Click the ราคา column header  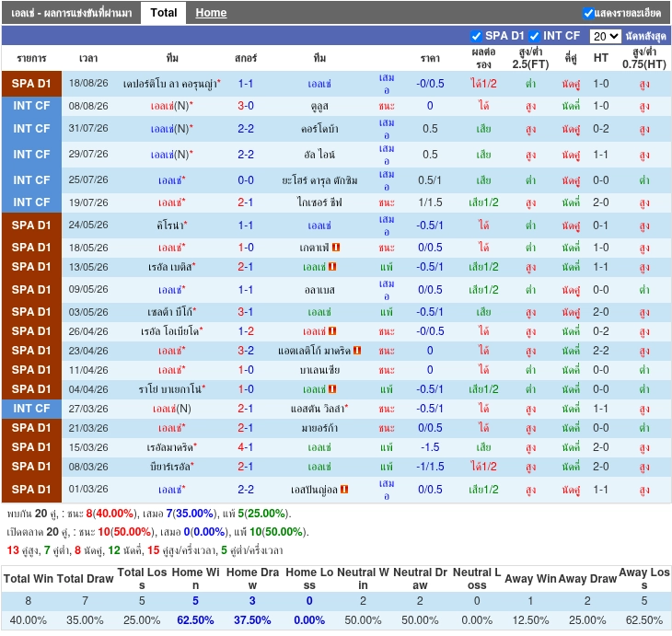click(430, 58)
